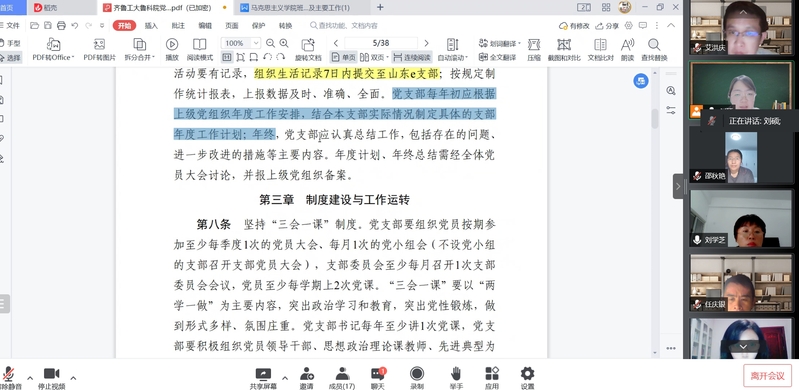Collapse the ribbon with the up chevron
Screen dimensions: 799x390
[671, 25]
